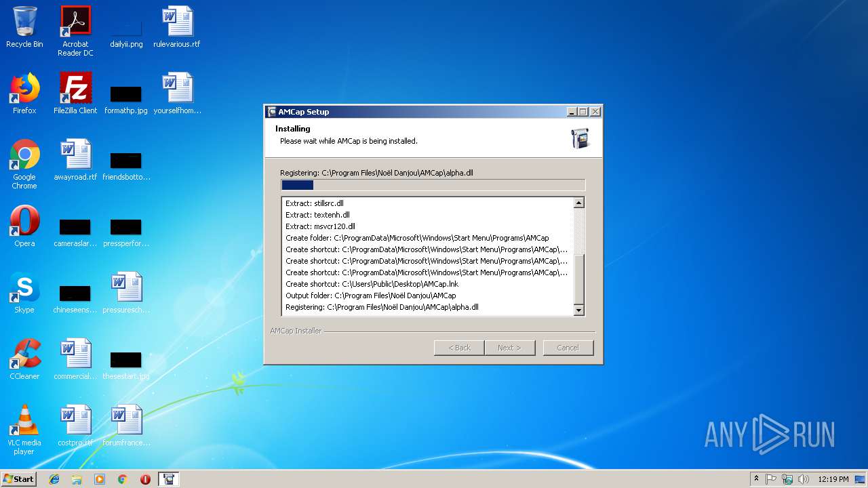
Task: Minimize the AMCap Setup window
Action: (x=572, y=112)
